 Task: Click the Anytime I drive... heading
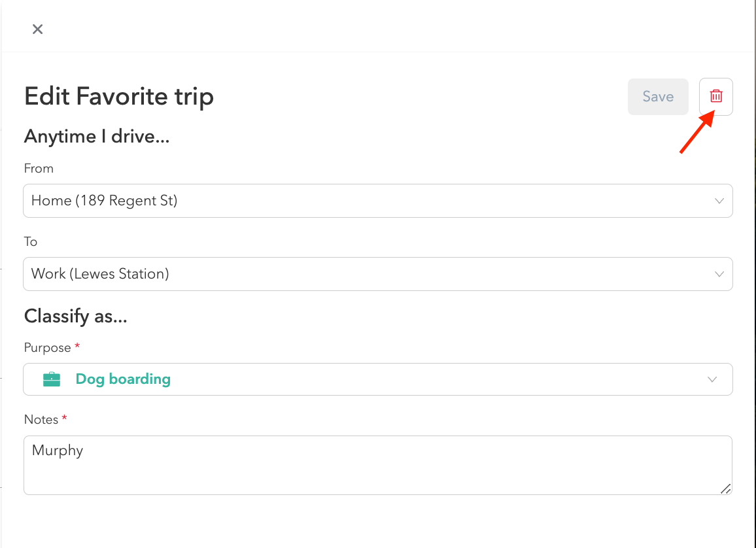[97, 137]
